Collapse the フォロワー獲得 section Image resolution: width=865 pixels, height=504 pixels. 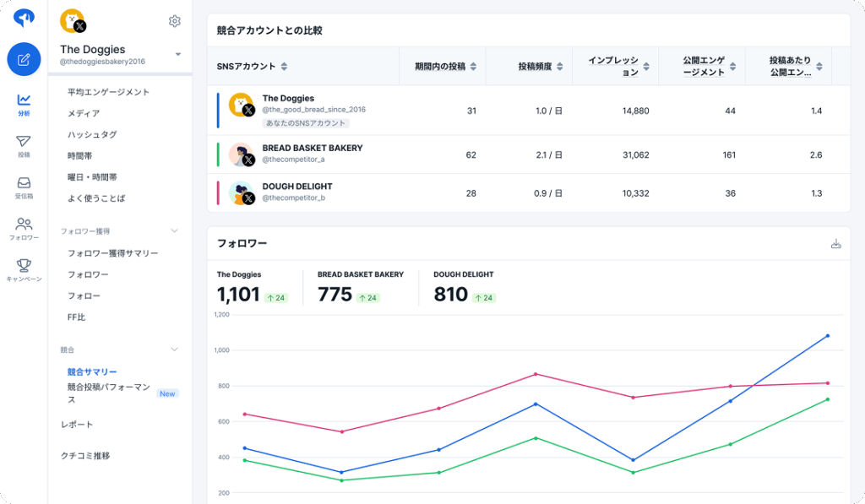175,230
